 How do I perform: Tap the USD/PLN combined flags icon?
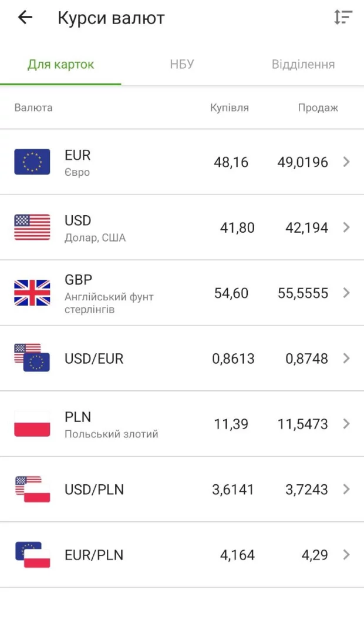(32, 489)
